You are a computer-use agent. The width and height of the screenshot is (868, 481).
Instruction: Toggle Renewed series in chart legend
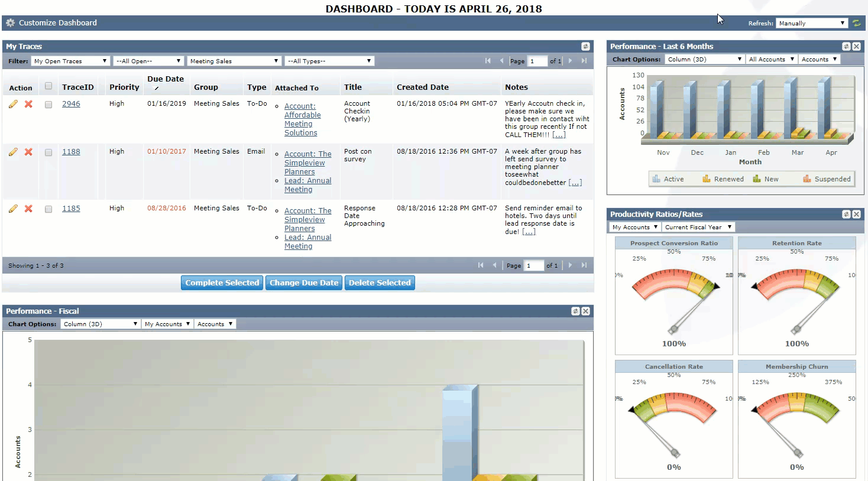tap(723, 179)
